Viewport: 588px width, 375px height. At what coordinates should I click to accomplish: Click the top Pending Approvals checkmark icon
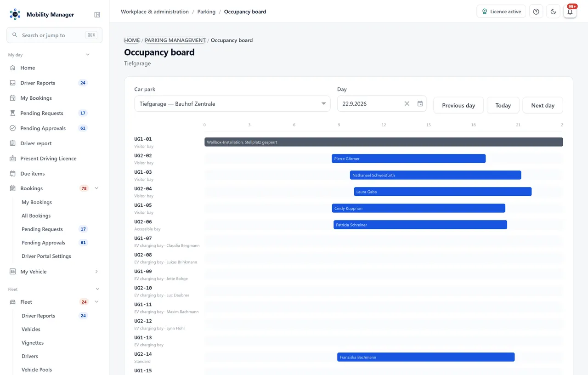coord(13,128)
